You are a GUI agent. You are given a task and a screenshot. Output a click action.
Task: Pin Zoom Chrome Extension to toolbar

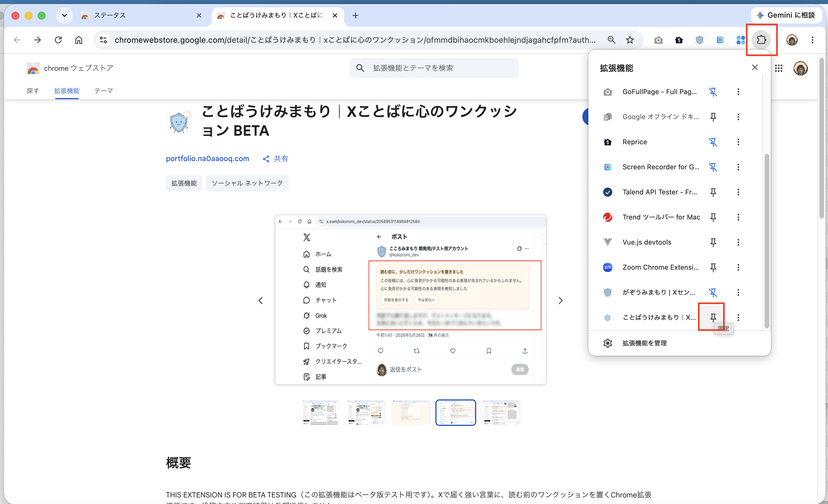(x=713, y=267)
